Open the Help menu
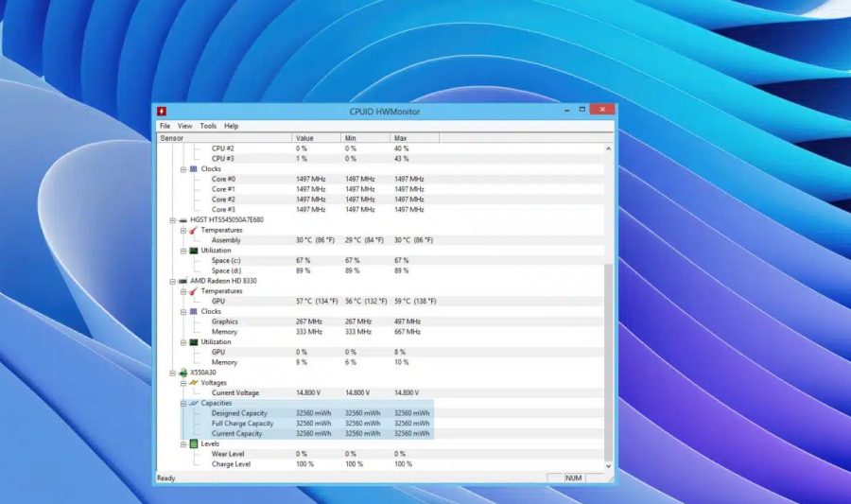 pos(232,126)
